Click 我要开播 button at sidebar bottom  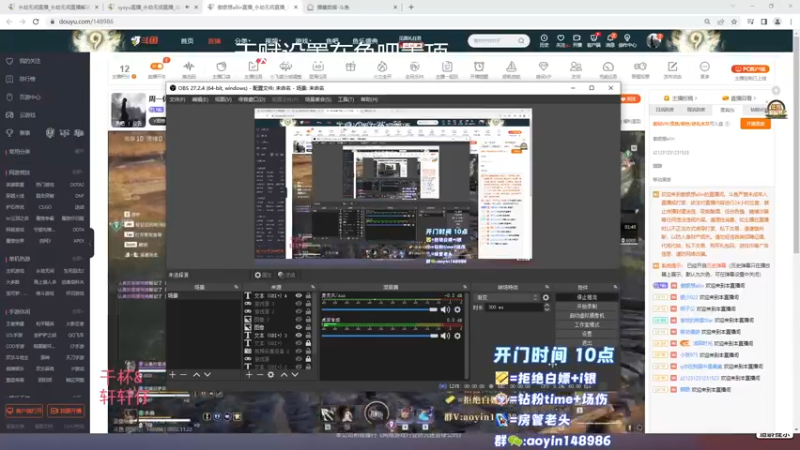(x=66, y=411)
